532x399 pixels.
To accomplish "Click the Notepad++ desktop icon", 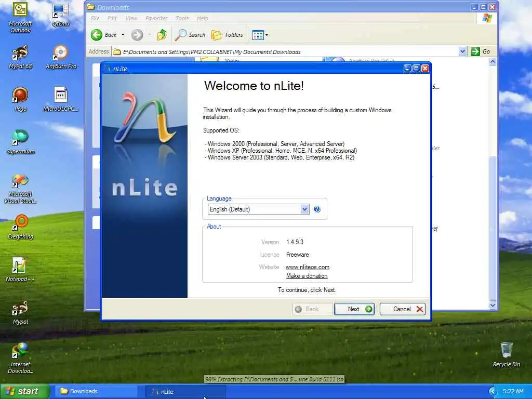I will [x=20, y=270].
